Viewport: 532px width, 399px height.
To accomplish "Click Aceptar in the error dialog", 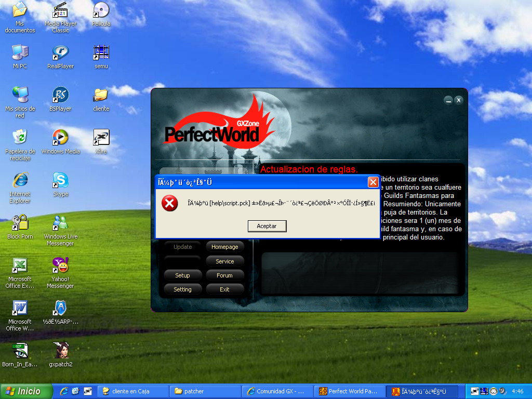I will pos(267,226).
